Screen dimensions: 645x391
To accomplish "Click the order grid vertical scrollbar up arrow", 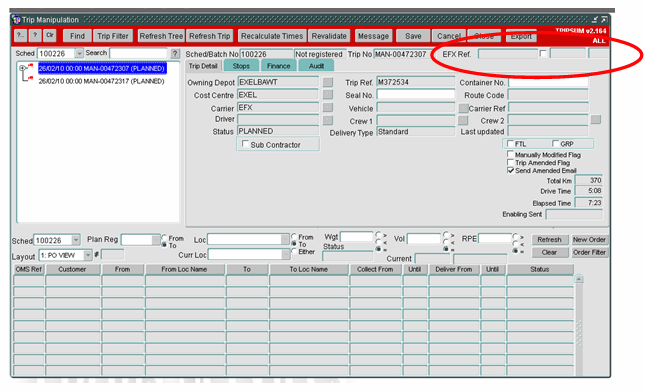I will 579,279.
